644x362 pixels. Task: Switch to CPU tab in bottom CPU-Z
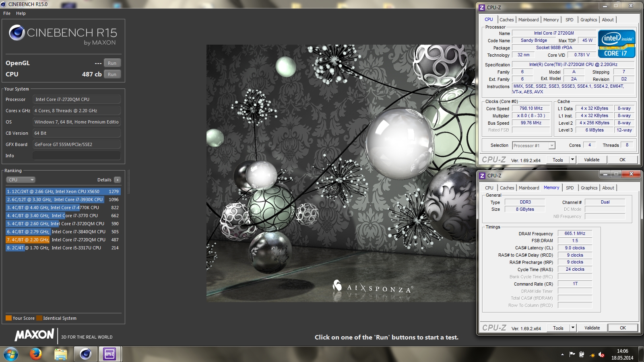click(x=489, y=188)
